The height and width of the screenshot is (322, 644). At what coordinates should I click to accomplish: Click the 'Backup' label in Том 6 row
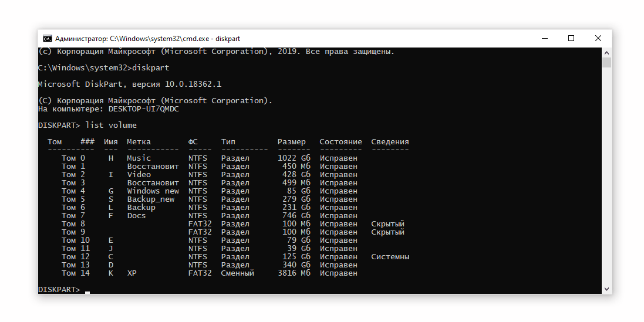(141, 208)
